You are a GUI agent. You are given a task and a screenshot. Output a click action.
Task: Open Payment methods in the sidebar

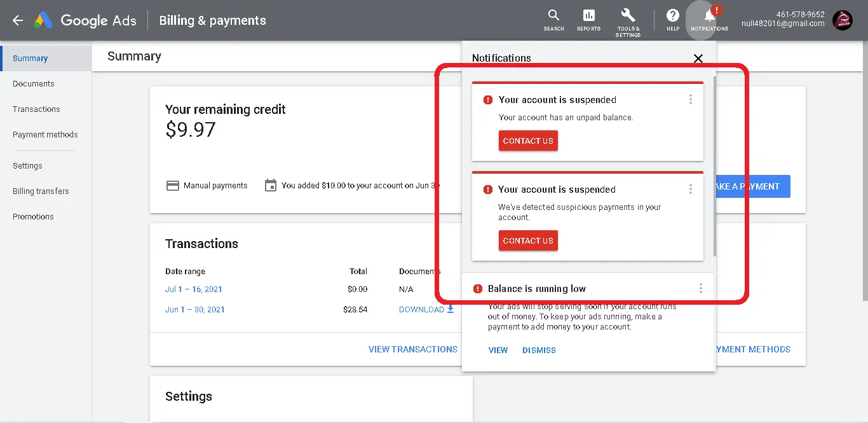46,135
